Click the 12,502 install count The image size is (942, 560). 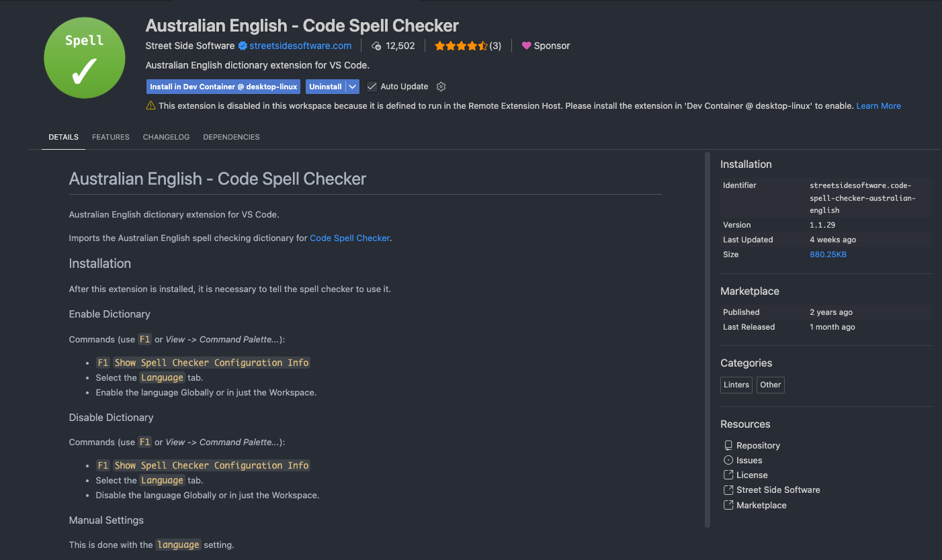tap(400, 46)
